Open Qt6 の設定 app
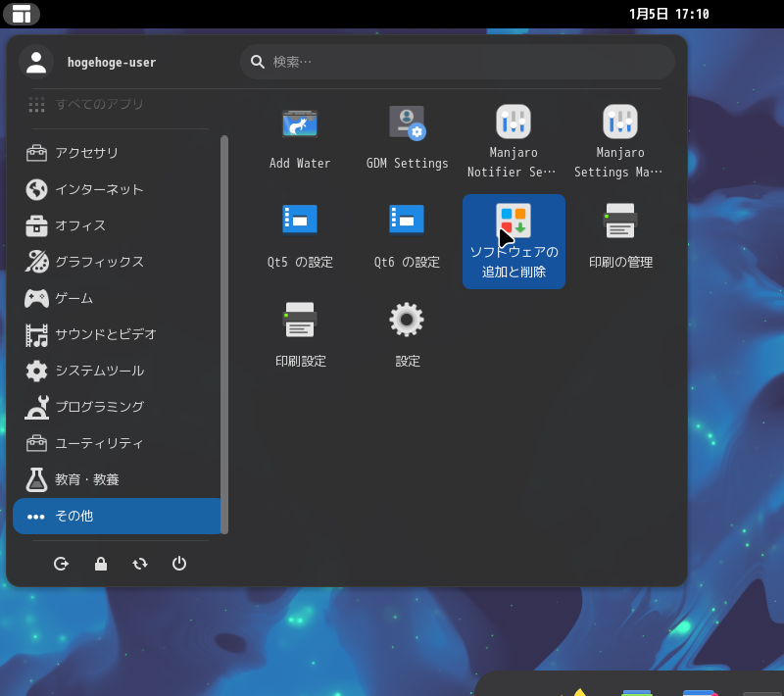Screen dimensions: 784x696 pos(407,233)
